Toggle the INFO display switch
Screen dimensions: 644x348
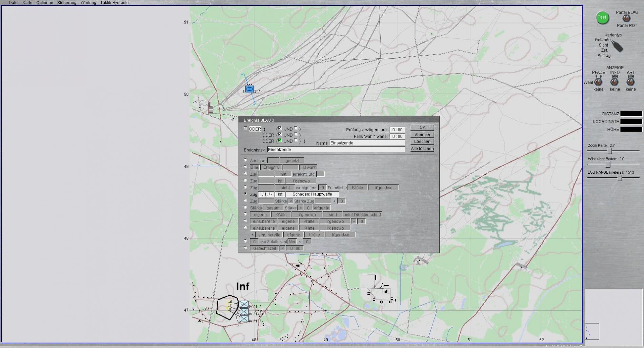615,82
